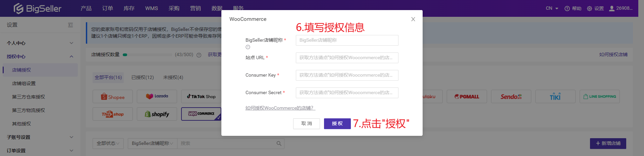Select the Tiki platform card
The width and height of the screenshot is (644, 156).
tap(555, 96)
